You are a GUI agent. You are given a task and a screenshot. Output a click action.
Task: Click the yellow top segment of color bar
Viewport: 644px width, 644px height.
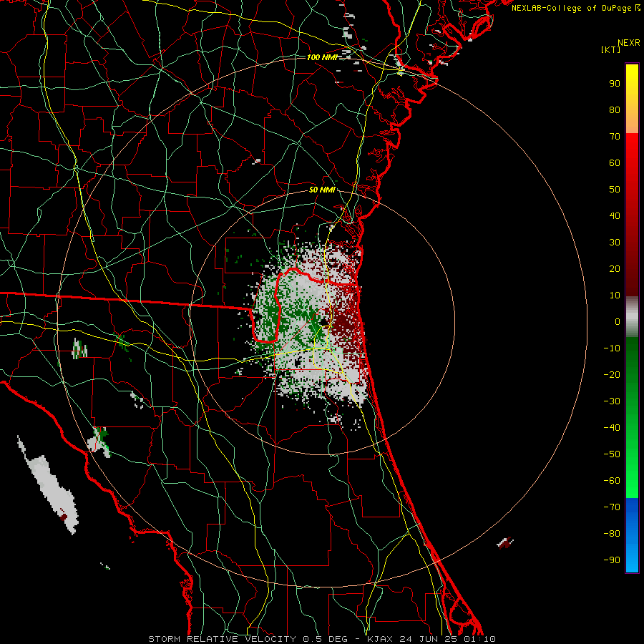coord(632,99)
